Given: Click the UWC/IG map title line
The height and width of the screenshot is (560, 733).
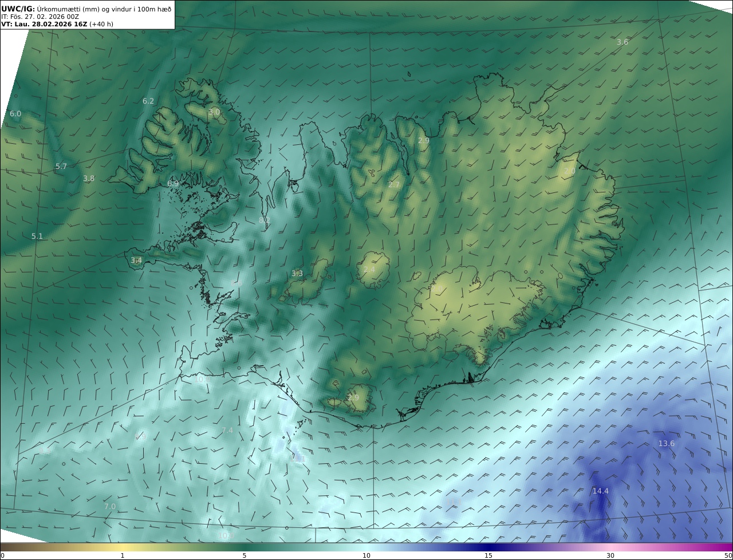Looking at the screenshot, I should pos(86,9).
